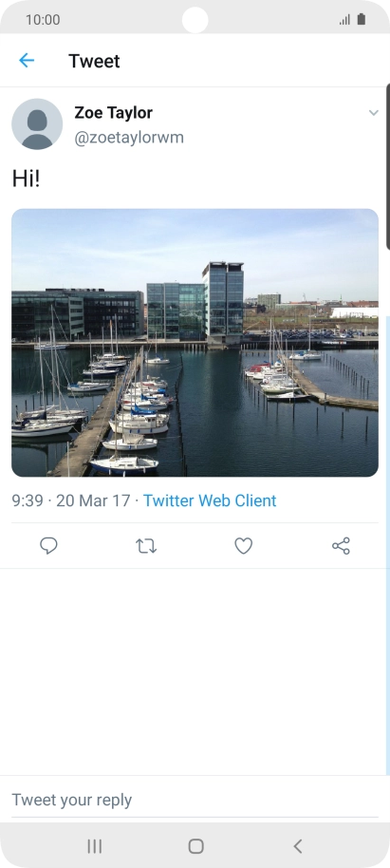This screenshot has width=390, height=868.
Task: Tap the Android back navigation button
Action: click(x=298, y=846)
